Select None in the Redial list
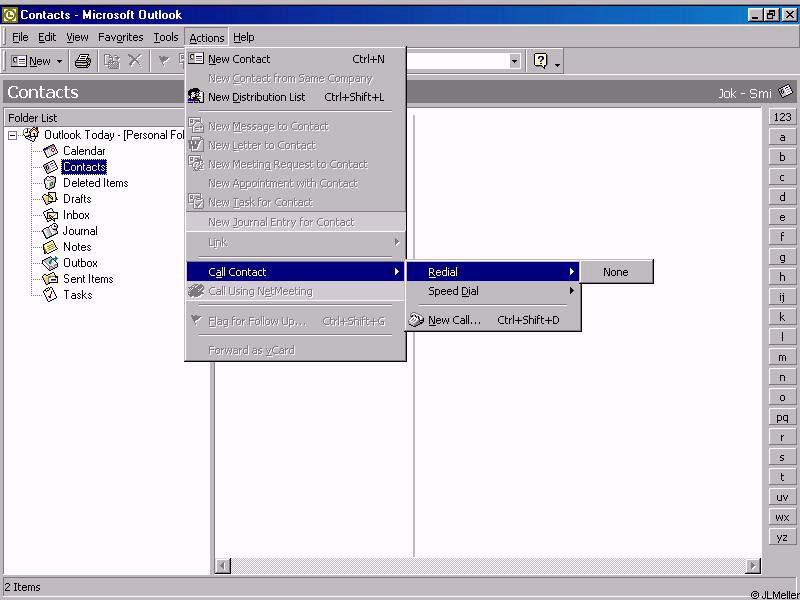This screenshot has height=600, width=800. 616,272
